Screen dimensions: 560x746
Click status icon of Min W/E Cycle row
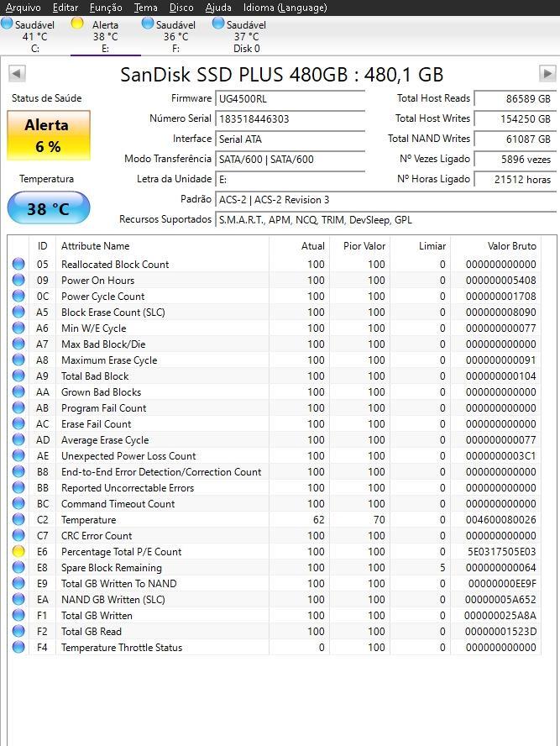tap(18, 328)
